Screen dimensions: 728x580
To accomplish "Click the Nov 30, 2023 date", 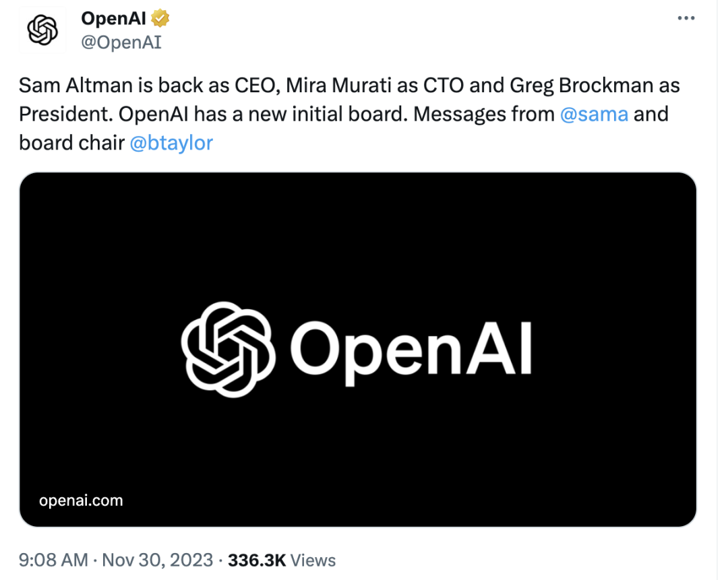I will (157, 560).
